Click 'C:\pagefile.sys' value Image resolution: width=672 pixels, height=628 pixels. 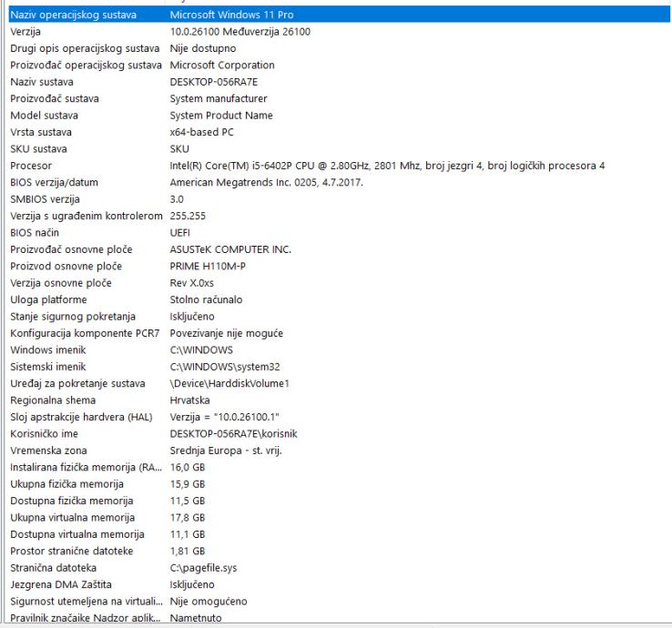point(203,568)
